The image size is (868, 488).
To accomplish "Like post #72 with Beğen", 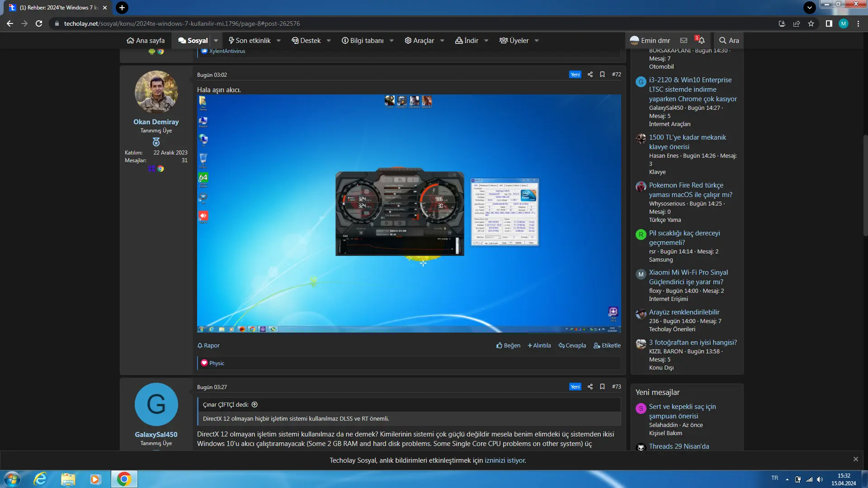I will (x=508, y=346).
